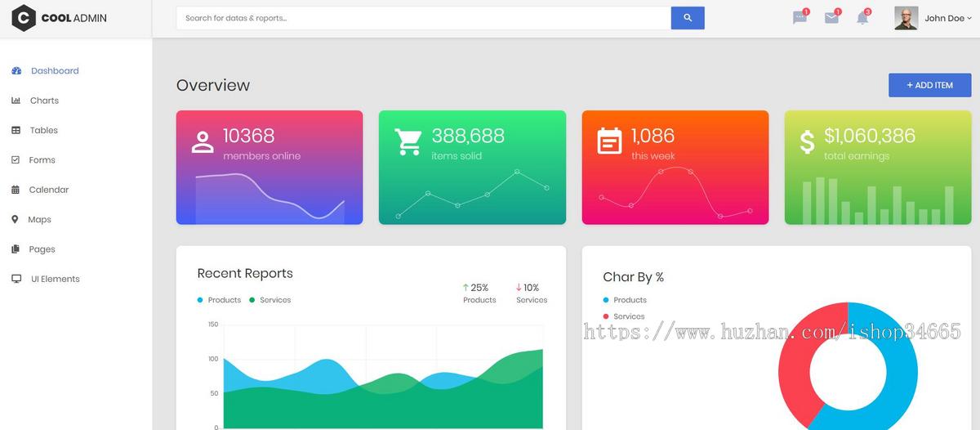Viewport: 980px width, 430px height.
Task: Click the green up arrow beside 25%
Action: pyautogui.click(x=465, y=288)
